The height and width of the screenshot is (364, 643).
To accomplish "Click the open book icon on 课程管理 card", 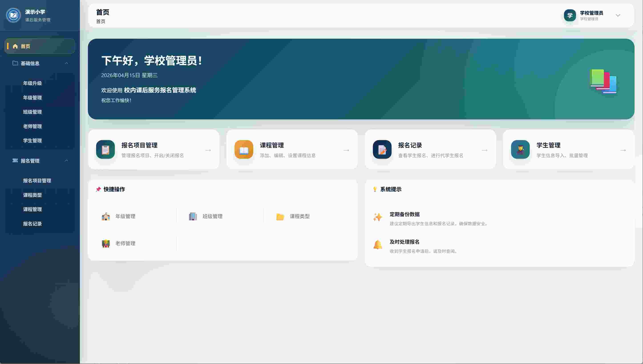I will (x=244, y=149).
